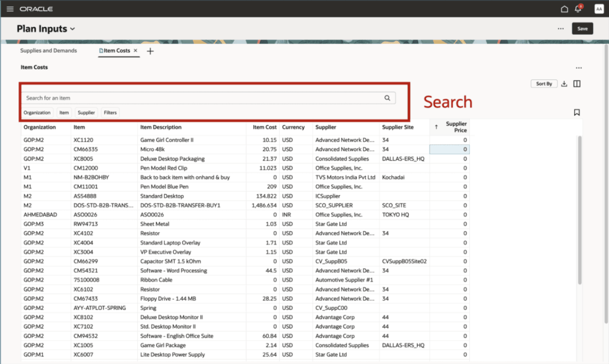Toggle the Organization search filter chip

(37, 112)
